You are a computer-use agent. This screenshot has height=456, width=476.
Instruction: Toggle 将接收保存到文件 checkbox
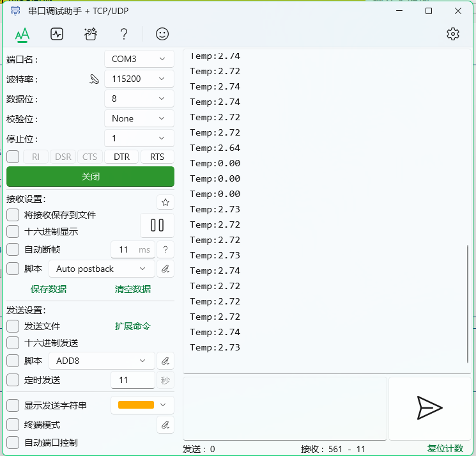[13, 215]
